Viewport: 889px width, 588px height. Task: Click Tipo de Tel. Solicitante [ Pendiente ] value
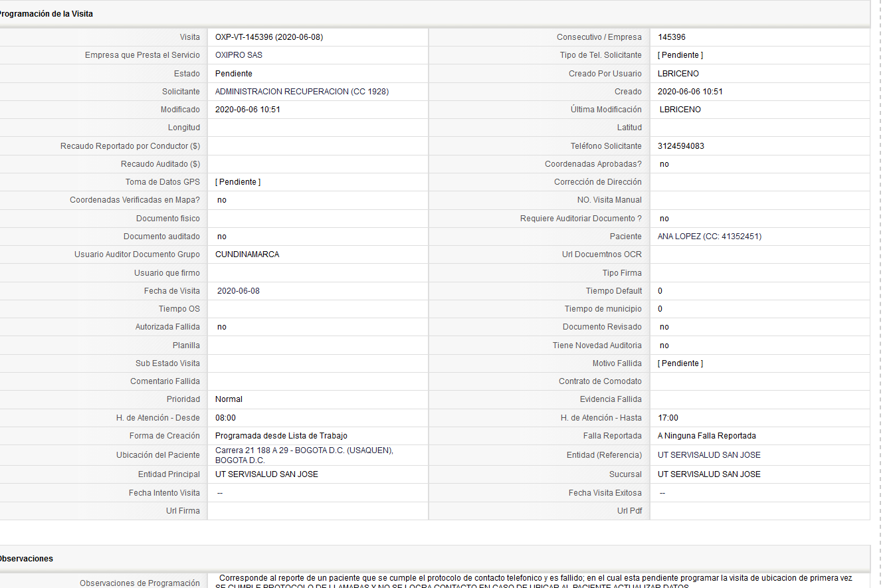coord(680,55)
